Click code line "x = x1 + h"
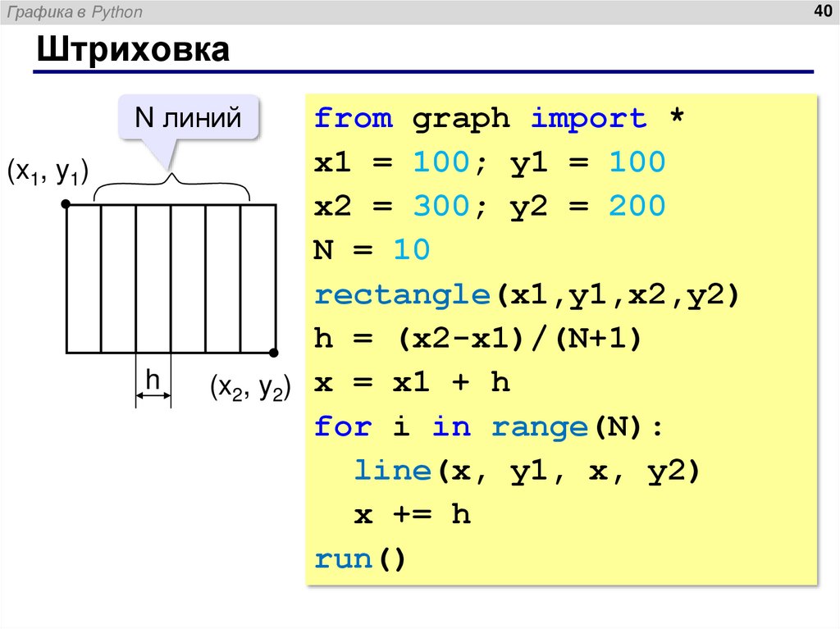This screenshot has width=840, height=629. [412, 382]
